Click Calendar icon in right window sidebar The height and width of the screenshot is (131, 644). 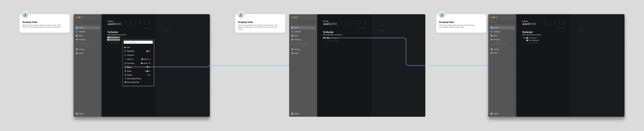click(491, 32)
